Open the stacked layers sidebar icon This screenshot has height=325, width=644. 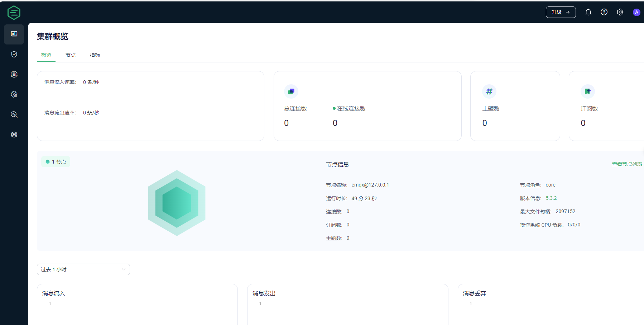[14, 135]
